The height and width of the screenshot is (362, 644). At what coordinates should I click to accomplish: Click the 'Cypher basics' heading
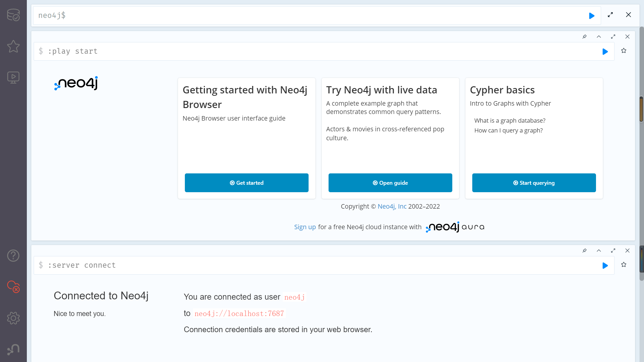502,90
